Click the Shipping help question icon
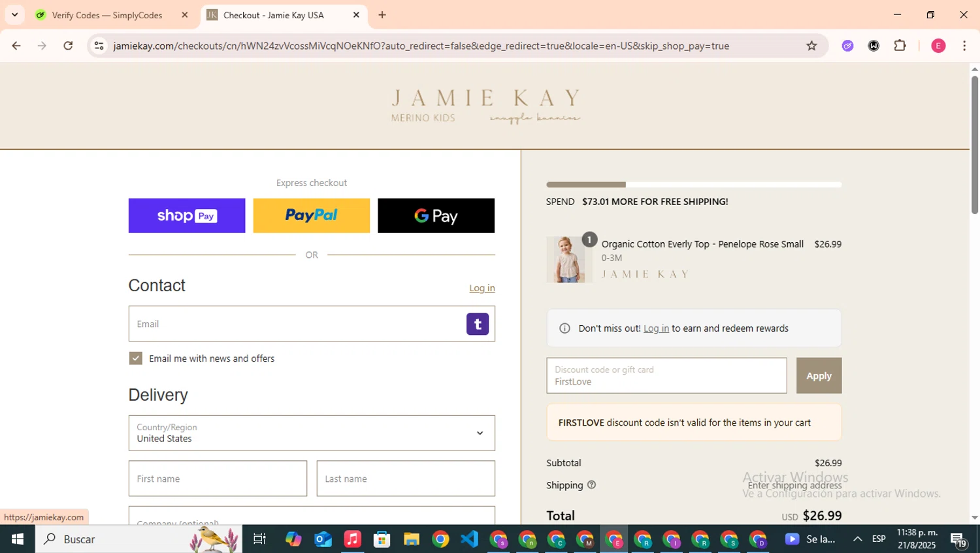The width and height of the screenshot is (980, 553). [591, 484]
